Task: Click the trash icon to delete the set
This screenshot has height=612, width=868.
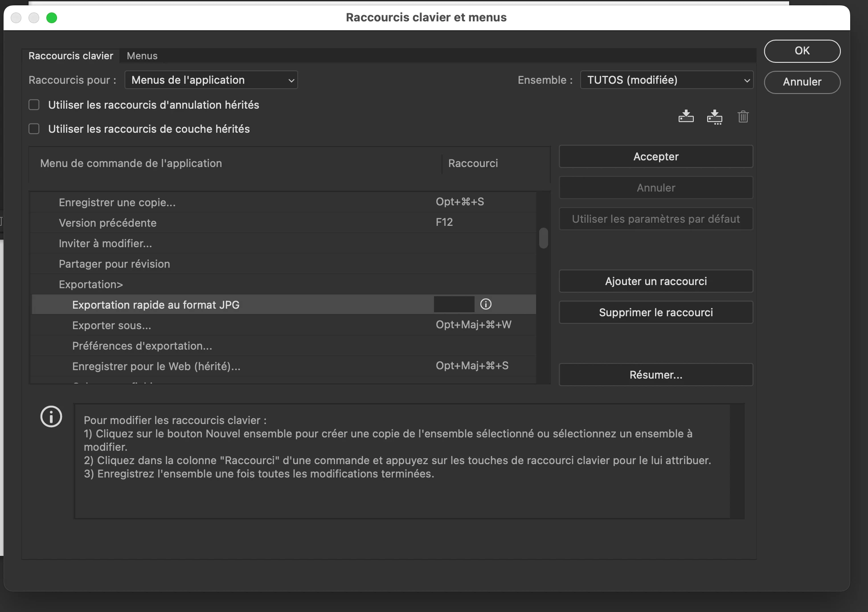Action: tap(743, 117)
